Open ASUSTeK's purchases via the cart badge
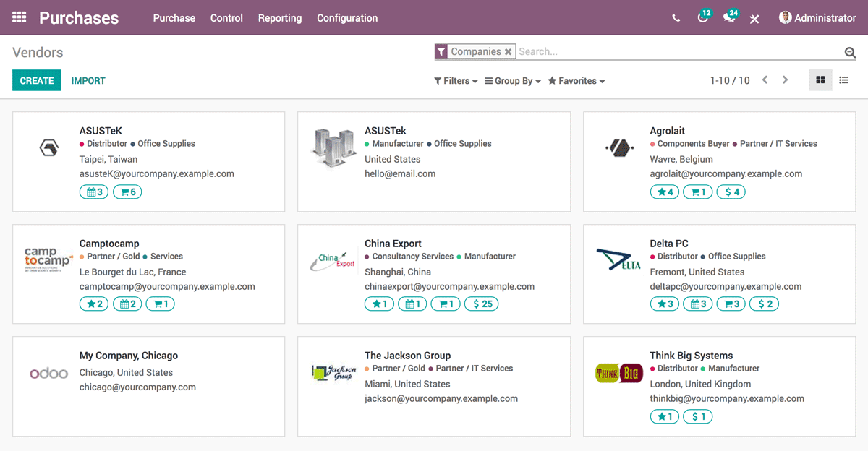Viewport: 868px width, 451px height. pyautogui.click(x=127, y=192)
